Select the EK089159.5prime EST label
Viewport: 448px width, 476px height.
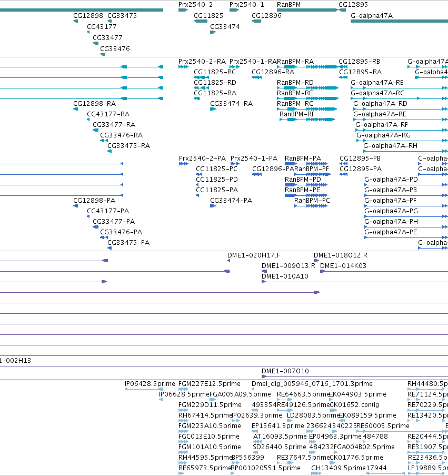[x=367, y=415]
